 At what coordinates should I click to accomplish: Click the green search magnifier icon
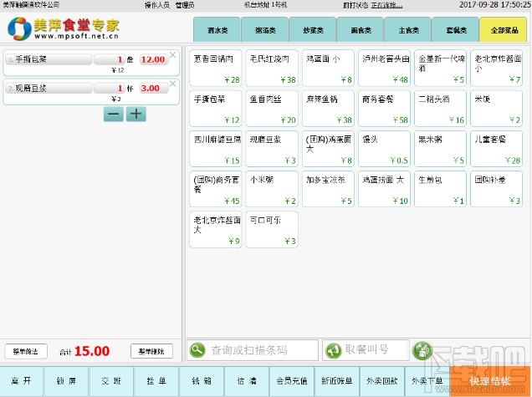point(197,349)
